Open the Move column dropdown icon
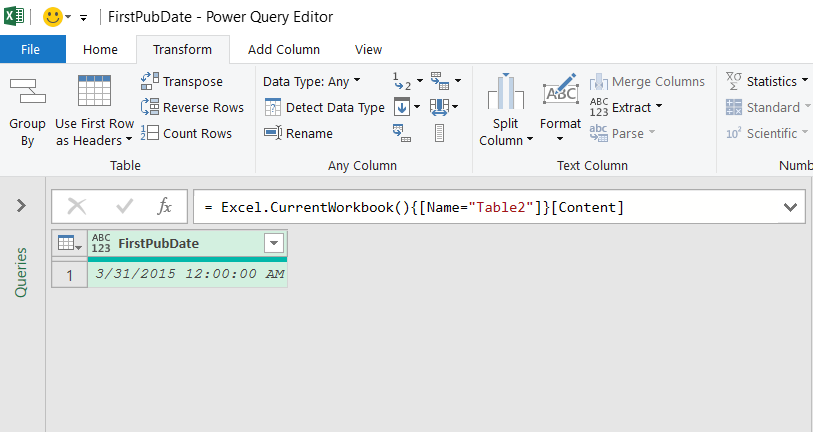 click(x=444, y=107)
